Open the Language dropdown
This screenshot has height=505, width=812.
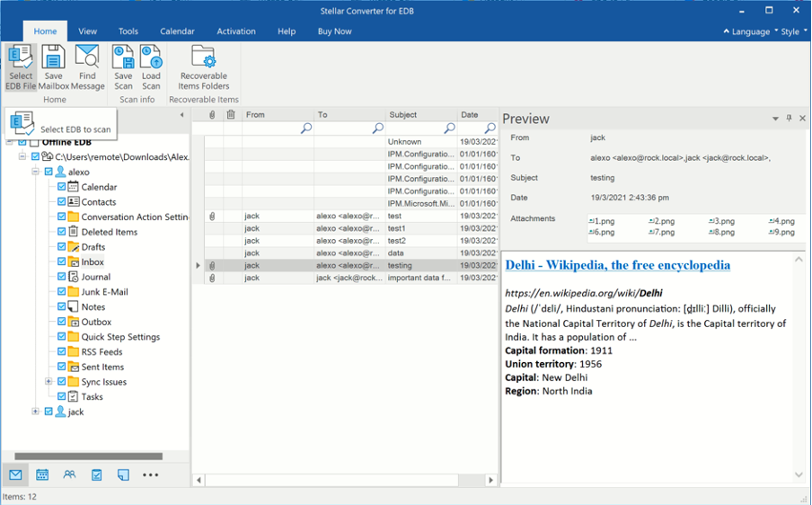[750, 31]
